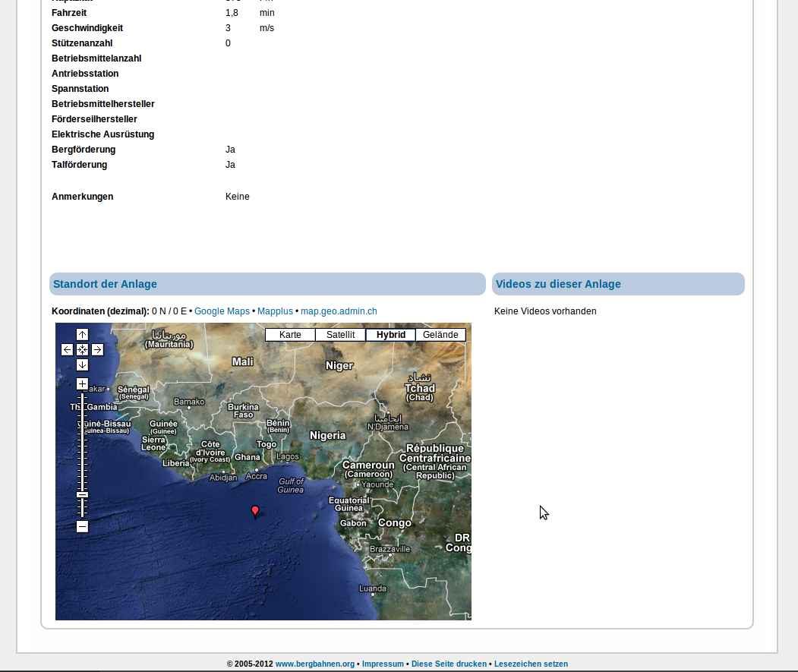Open the Impressum page
The image size is (798, 672).
[383, 664]
